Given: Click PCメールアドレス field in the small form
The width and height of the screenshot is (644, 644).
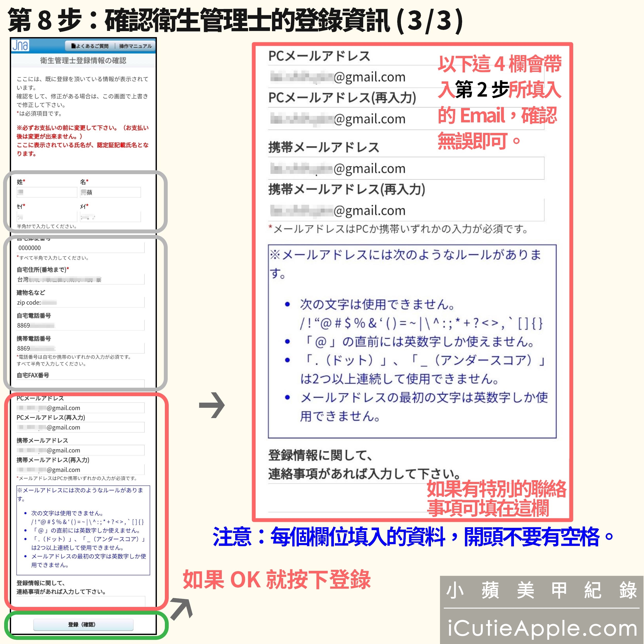Looking at the screenshot, I should pos(80,408).
